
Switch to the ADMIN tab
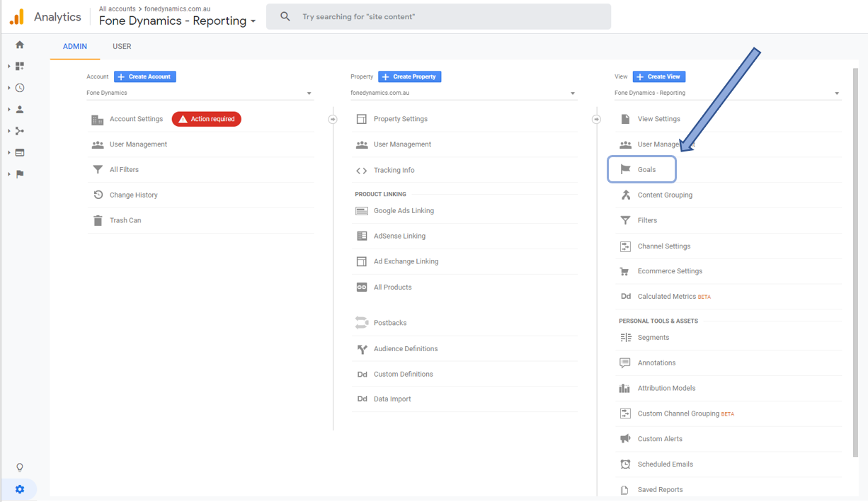pos(75,47)
